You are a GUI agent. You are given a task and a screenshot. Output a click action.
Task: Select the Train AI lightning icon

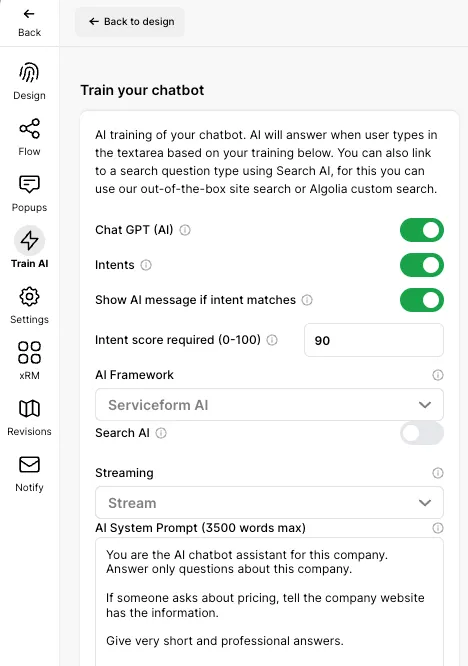pos(29,240)
